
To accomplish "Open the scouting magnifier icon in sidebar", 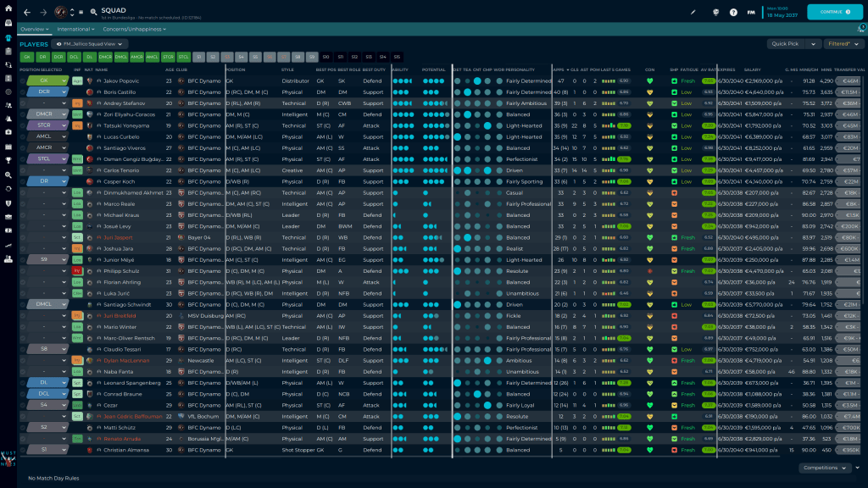I will click(x=8, y=174).
